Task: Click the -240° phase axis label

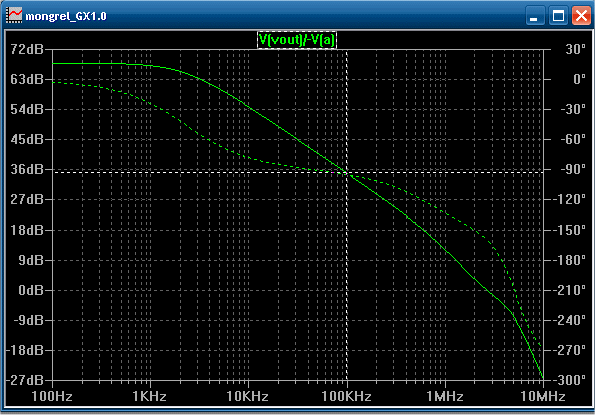Action: [x=569, y=320]
